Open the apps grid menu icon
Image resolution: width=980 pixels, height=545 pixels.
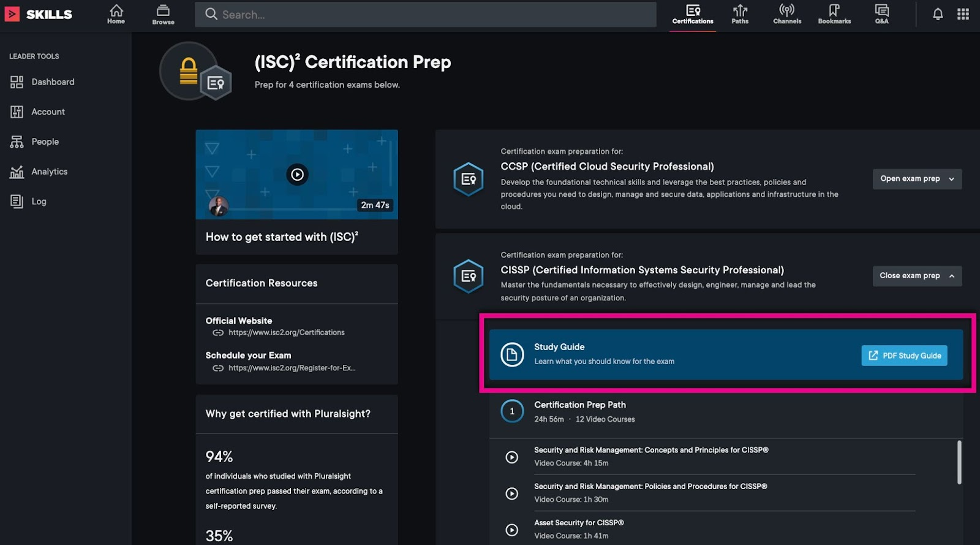coord(963,14)
